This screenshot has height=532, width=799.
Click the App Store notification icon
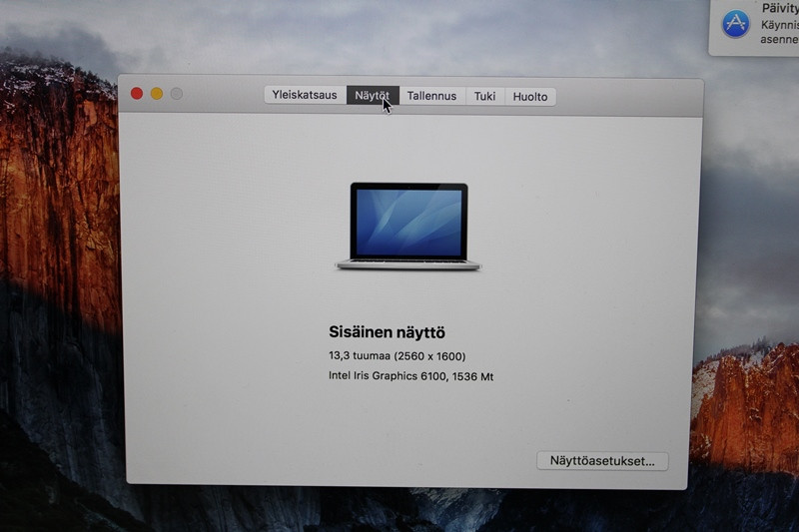click(735, 23)
